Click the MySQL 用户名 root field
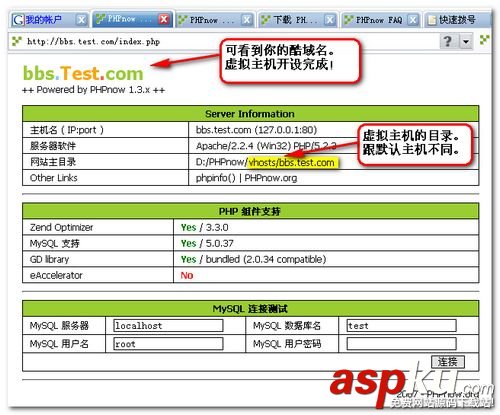 (x=168, y=344)
